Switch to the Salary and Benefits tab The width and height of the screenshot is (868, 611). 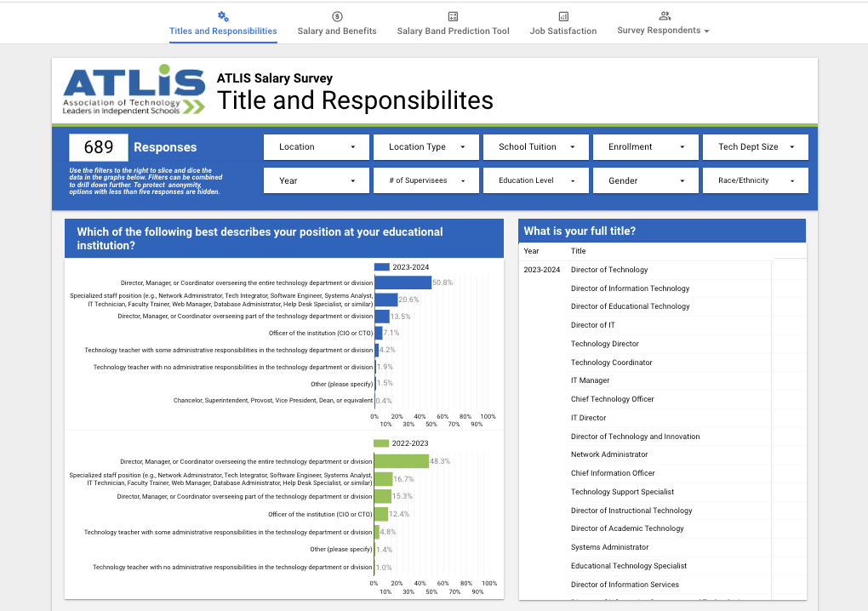pyautogui.click(x=337, y=31)
